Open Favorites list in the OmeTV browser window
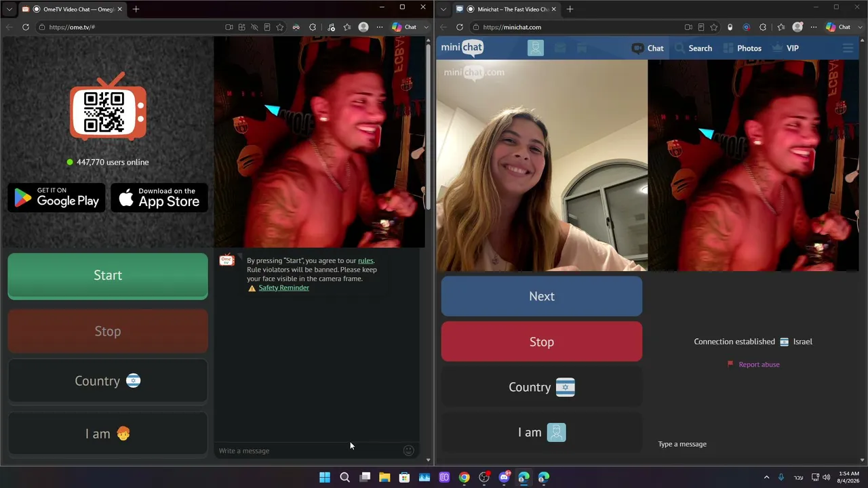This screenshot has width=868, height=488. point(347,27)
